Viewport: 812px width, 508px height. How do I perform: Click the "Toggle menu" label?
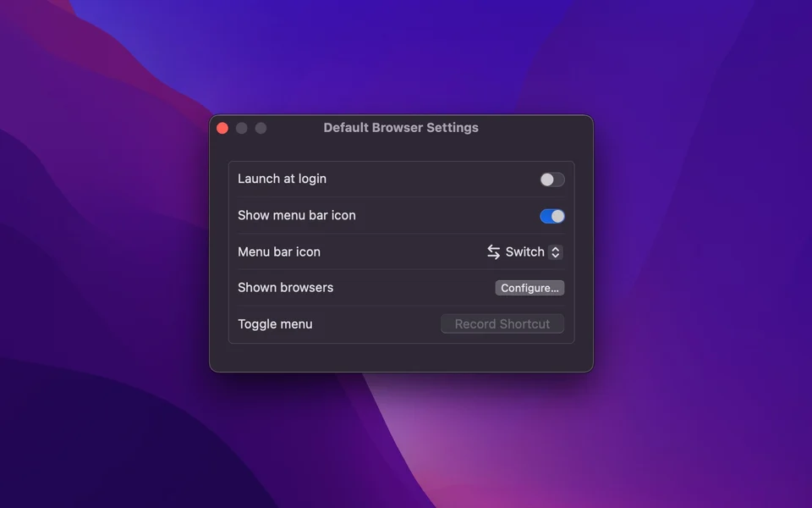pyautogui.click(x=275, y=324)
